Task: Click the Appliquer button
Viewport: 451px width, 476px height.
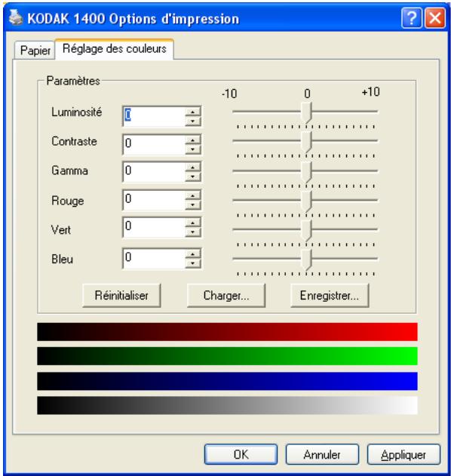Action: [x=403, y=454]
